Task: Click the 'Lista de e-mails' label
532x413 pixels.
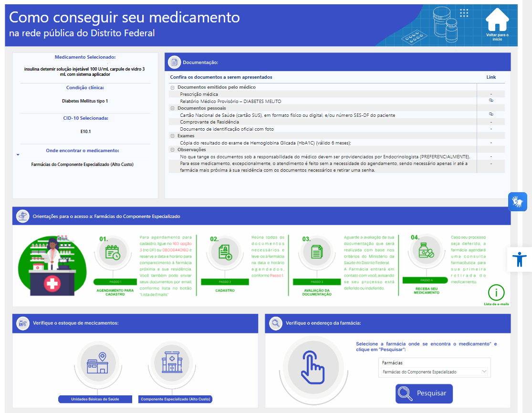Action: pyautogui.click(x=496, y=304)
